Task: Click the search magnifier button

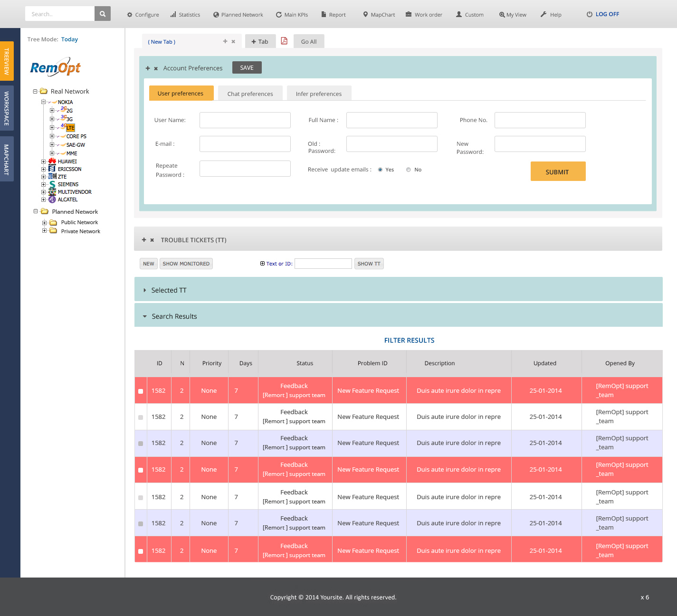Action: [x=103, y=14]
